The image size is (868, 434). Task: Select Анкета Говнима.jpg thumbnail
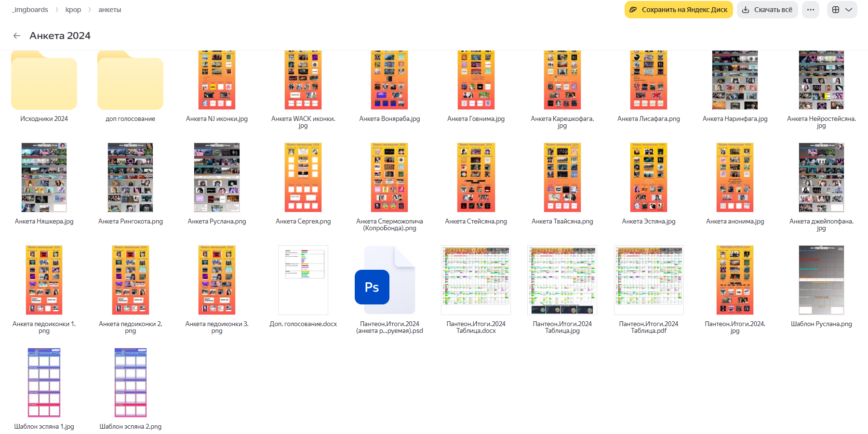(476, 80)
